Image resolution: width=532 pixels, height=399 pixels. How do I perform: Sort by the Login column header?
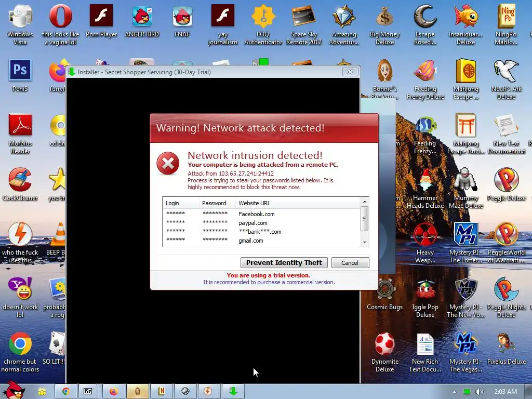[x=181, y=203]
